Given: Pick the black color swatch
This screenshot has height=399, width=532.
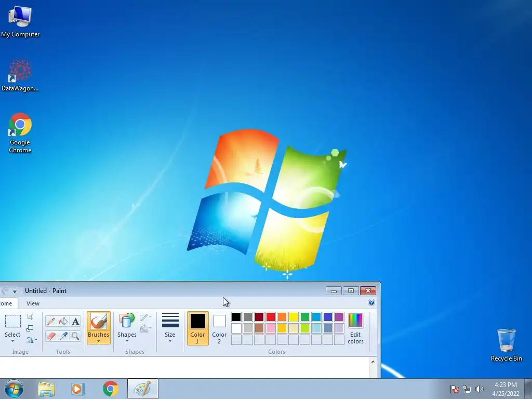Looking at the screenshot, I should pyautogui.click(x=236, y=317).
